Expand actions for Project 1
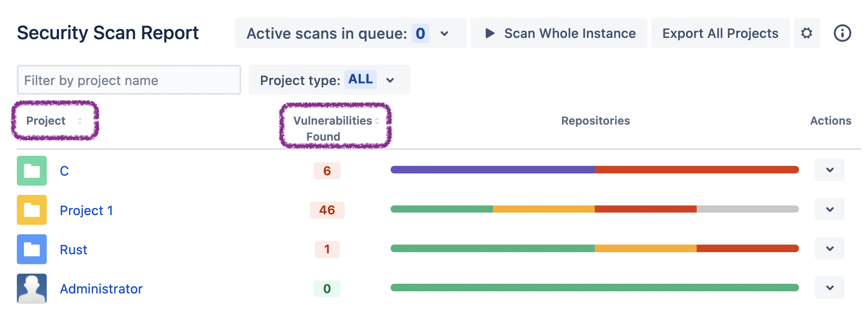This screenshot has width=868, height=309. click(x=830, y=209)
